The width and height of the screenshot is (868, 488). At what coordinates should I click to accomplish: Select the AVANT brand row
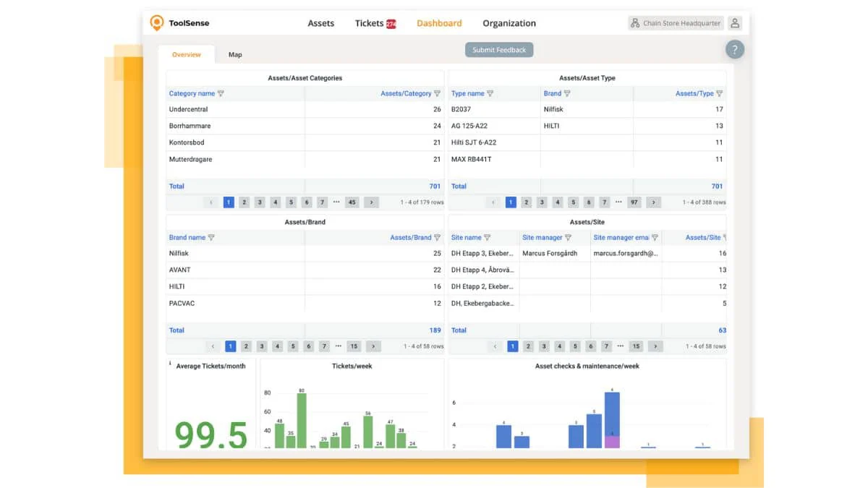tap(305, 270)
